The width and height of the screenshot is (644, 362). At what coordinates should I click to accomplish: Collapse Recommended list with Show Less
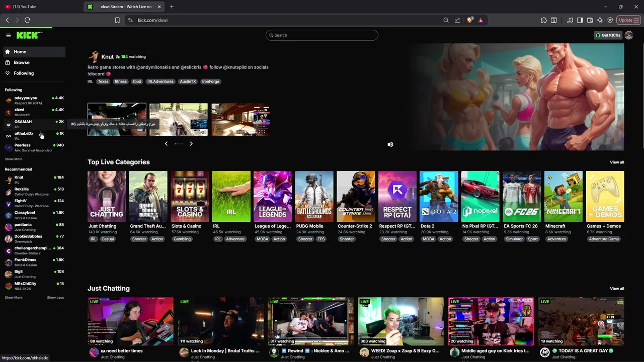55,297
